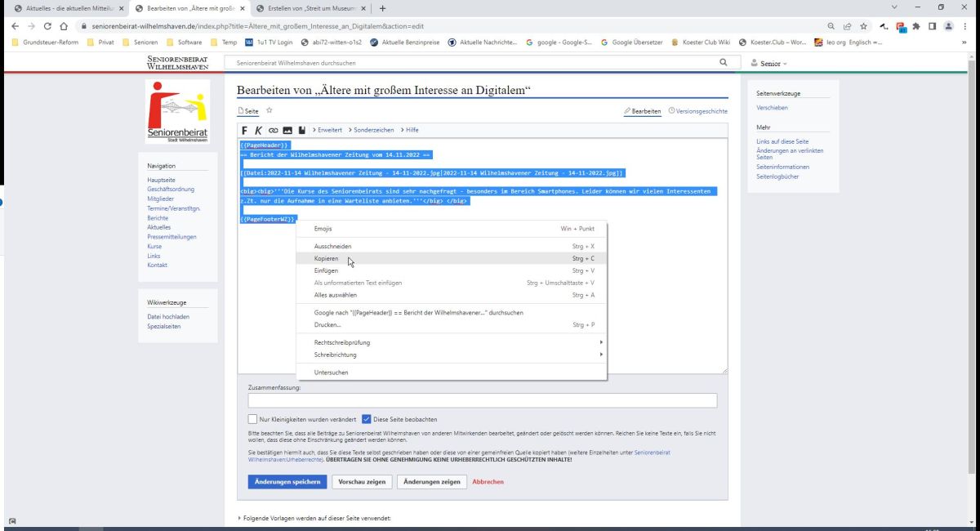
Task: Apply italic formatting in editor toolbar
Action: [x=258, y=130]
